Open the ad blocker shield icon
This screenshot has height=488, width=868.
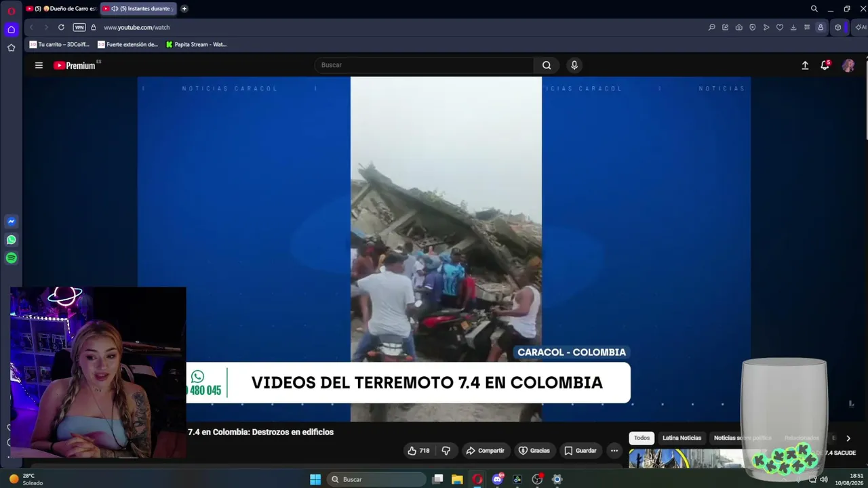click(x=752, y=27)
